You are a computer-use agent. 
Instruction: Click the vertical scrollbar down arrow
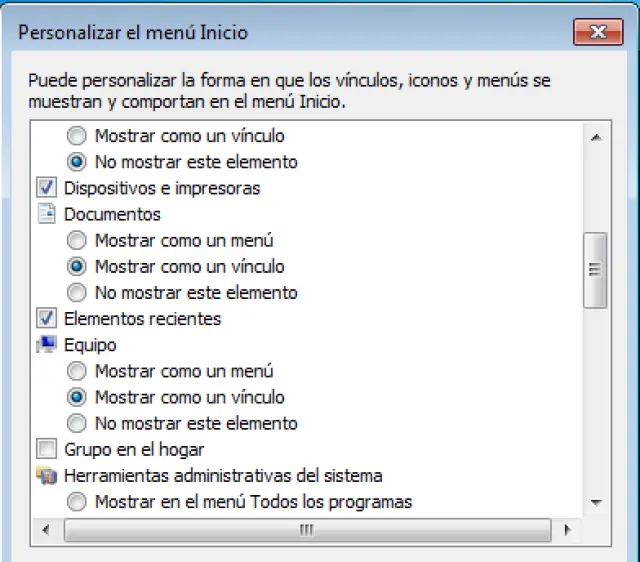point(596,502)
